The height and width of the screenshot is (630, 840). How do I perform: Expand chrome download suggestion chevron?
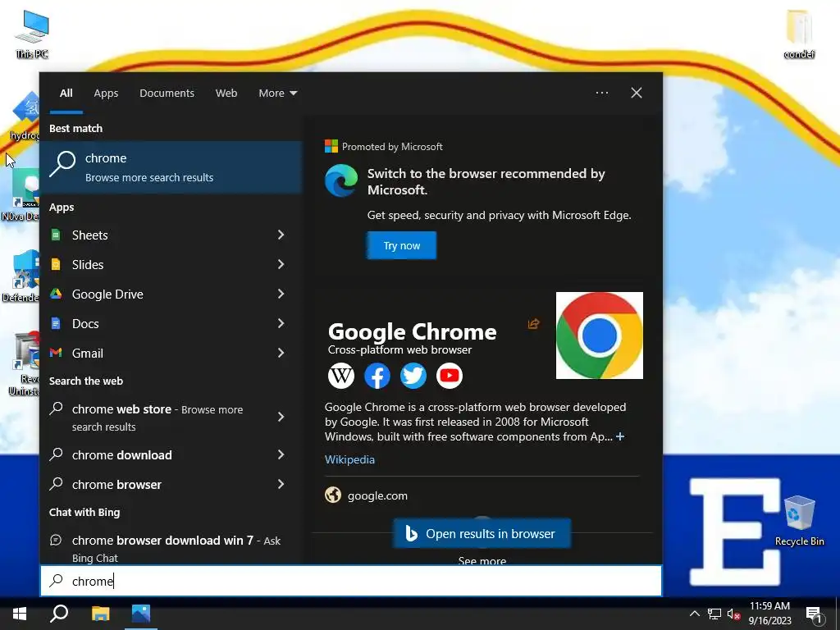[281, 454]
